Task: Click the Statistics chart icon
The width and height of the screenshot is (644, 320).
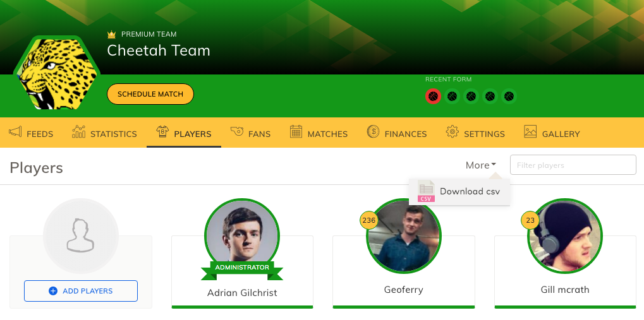Action: point(78,132)
